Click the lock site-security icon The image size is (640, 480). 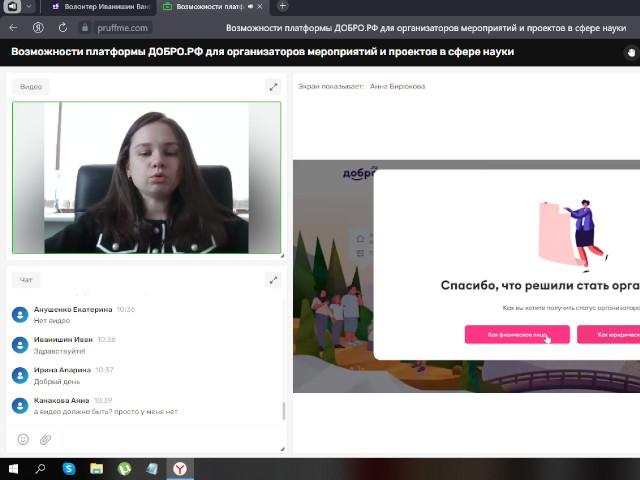85,28
